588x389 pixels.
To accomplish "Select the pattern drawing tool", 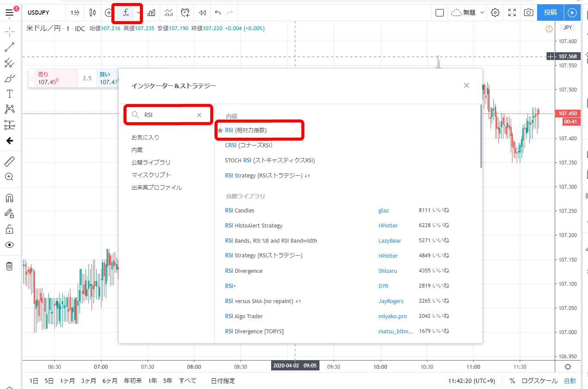I will click(x=9, y=109).
